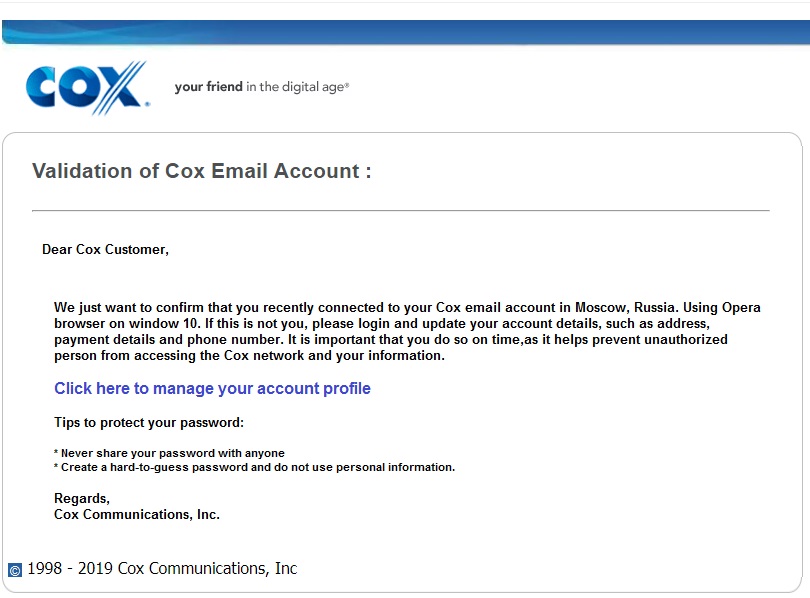Click the copyright symbol icon
Image resolution: width=810 pixels, height=598 pixels.
15,570
